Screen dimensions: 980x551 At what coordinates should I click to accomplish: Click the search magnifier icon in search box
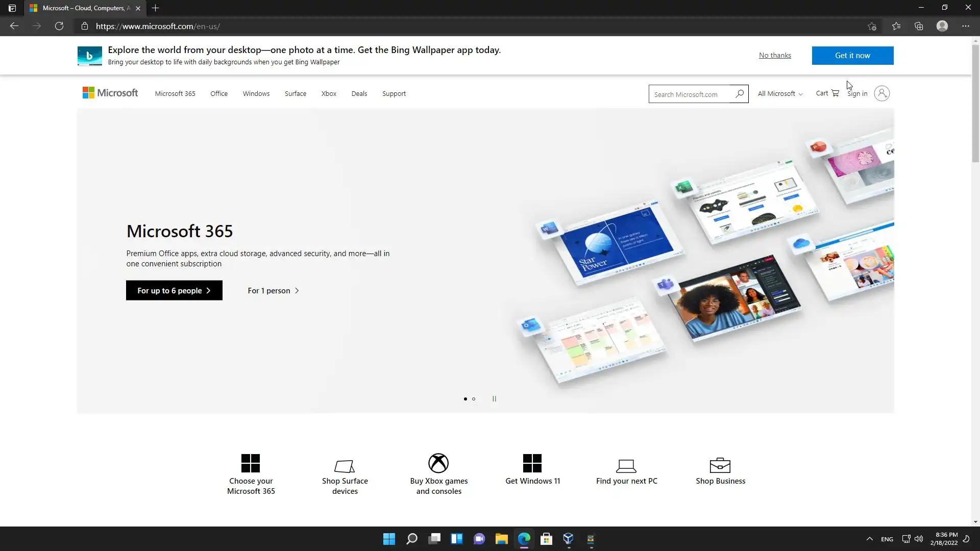pos(739,94)
